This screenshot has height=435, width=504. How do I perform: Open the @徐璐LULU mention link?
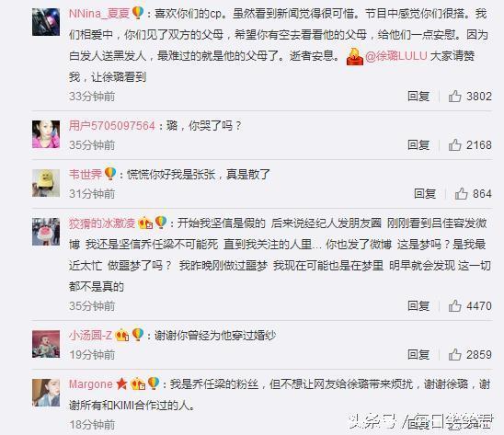[x=396, y=56]
